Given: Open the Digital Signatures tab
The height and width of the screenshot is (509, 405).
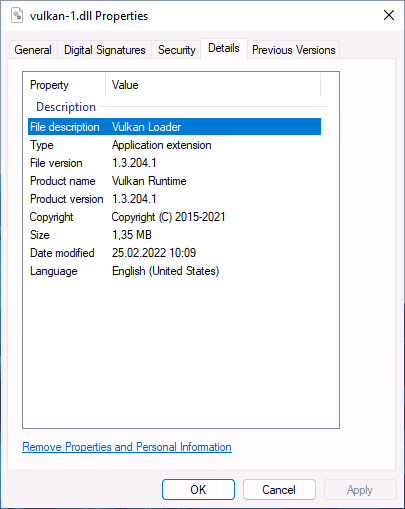Looking at the screenshot, I should tap(105, 50).
